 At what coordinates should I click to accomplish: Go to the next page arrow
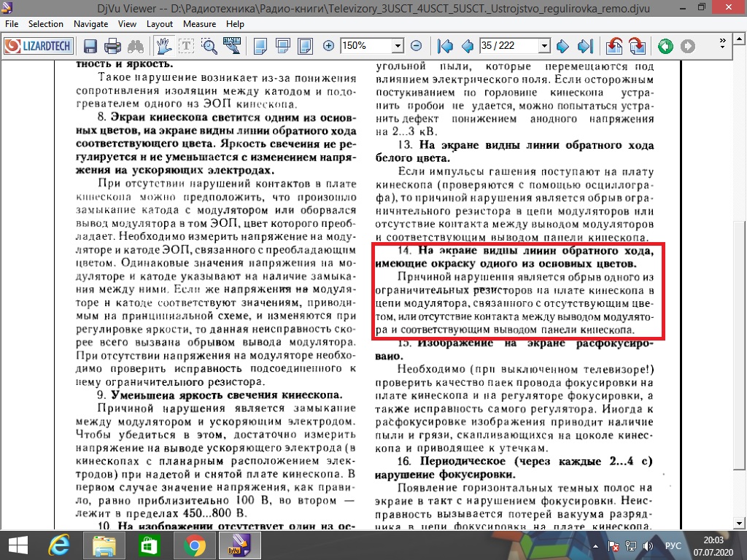coord(562,46)
